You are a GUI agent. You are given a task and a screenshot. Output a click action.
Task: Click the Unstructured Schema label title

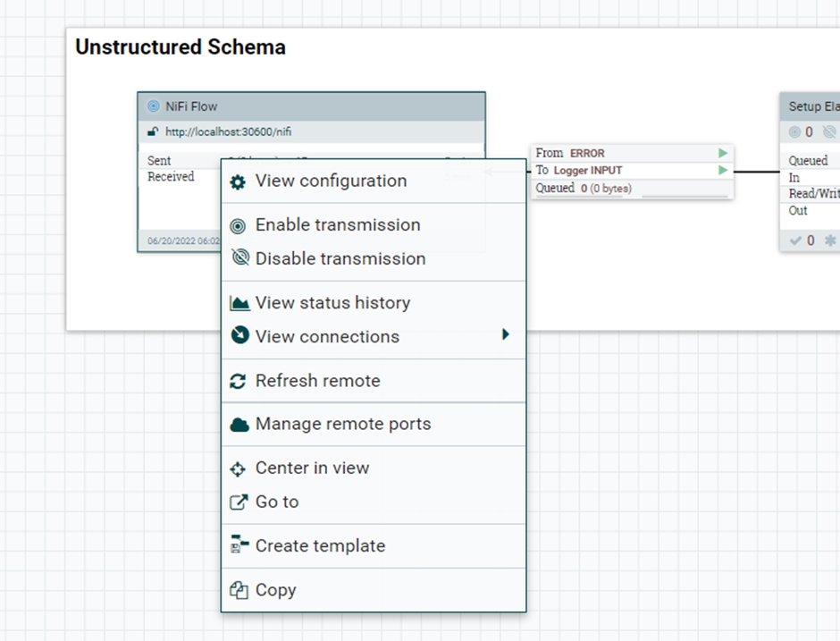pos(181,47)
